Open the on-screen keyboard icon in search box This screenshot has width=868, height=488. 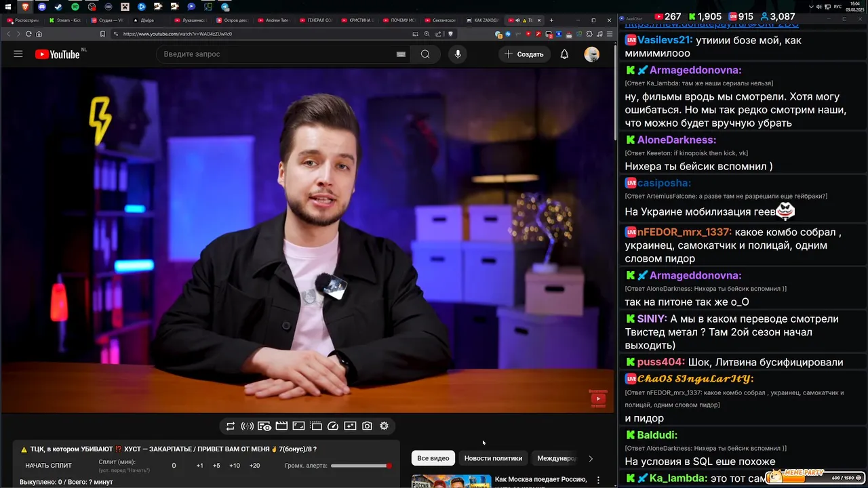pyautogui.click(x=401, y=54)
